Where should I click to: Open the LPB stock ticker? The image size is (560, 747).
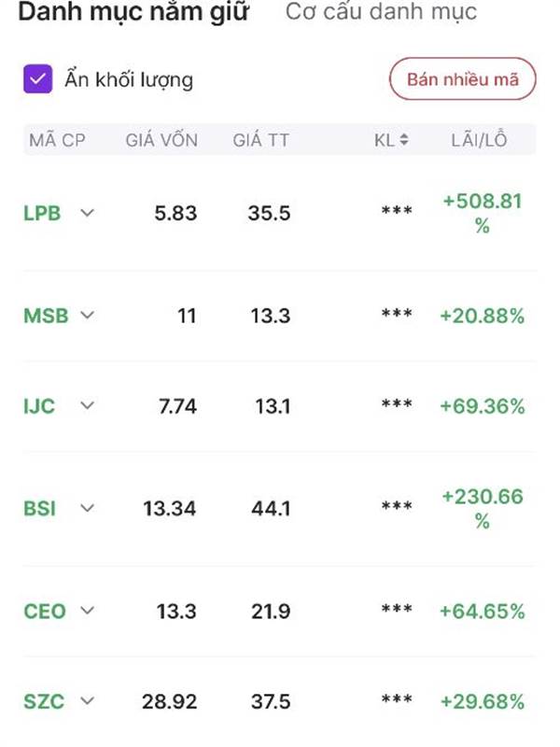coord(42,213)
